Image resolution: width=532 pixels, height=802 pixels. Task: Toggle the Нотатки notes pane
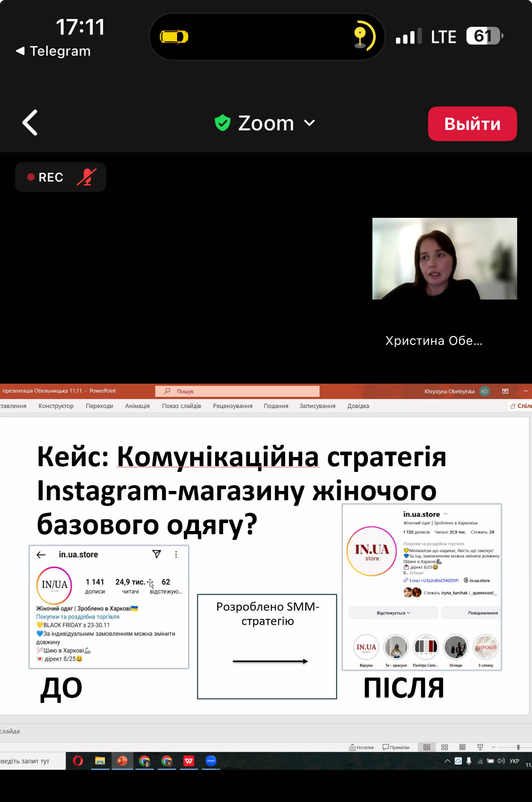[361, 747]
